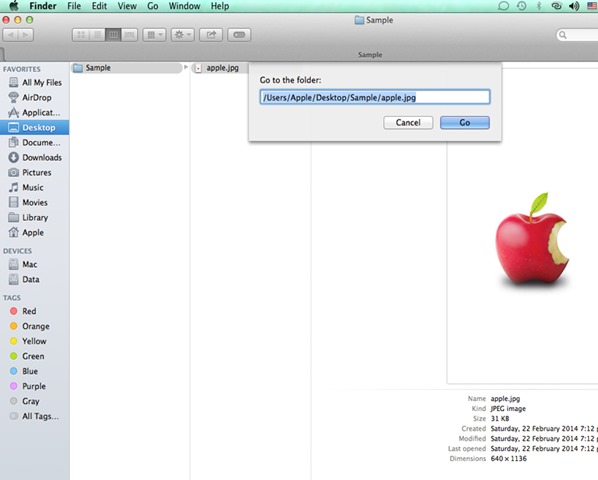Image resolution: width=598 pixels, height=480 pixels.
Task: Open Apple home folder in sidebar
Action: [x=35, y=233]
